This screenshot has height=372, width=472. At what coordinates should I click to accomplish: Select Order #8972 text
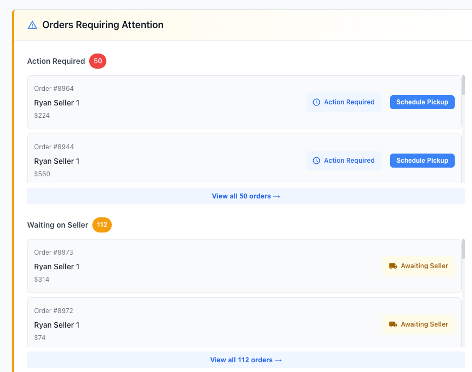click(x=53, y=311)
